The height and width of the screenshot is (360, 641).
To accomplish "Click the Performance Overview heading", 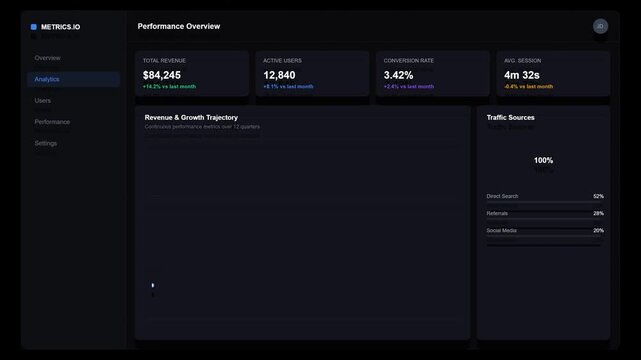I will 179,26.
